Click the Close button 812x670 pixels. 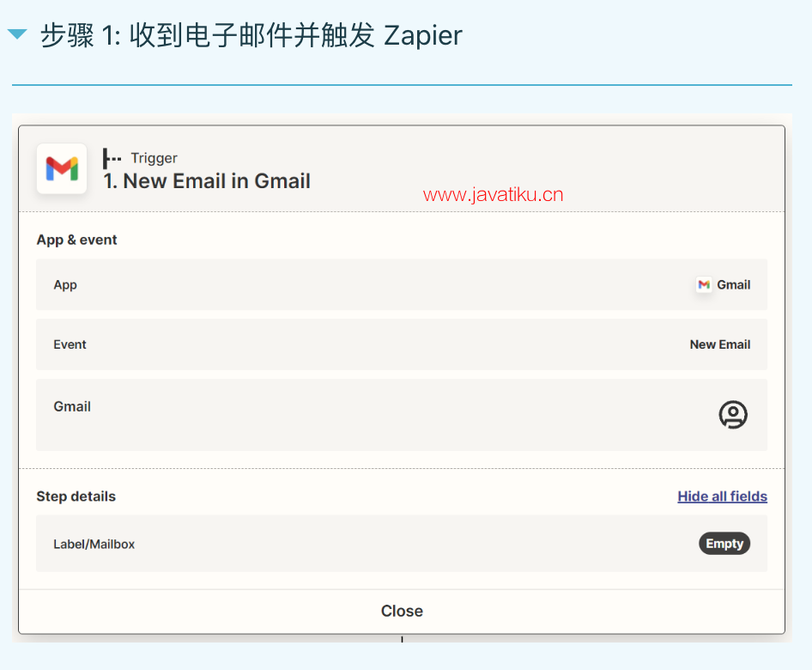click(x=402, y=611)
